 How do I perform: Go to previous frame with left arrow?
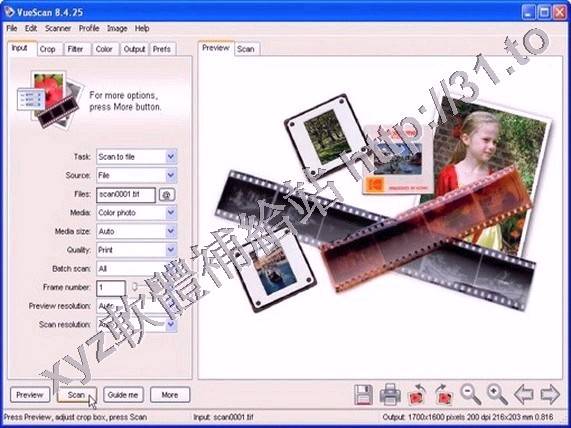tap(524, 394)
